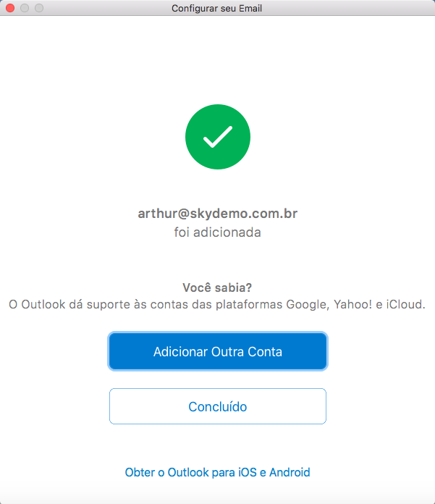Open the "Obter o Outlook para iOS e Android" link

218,472
